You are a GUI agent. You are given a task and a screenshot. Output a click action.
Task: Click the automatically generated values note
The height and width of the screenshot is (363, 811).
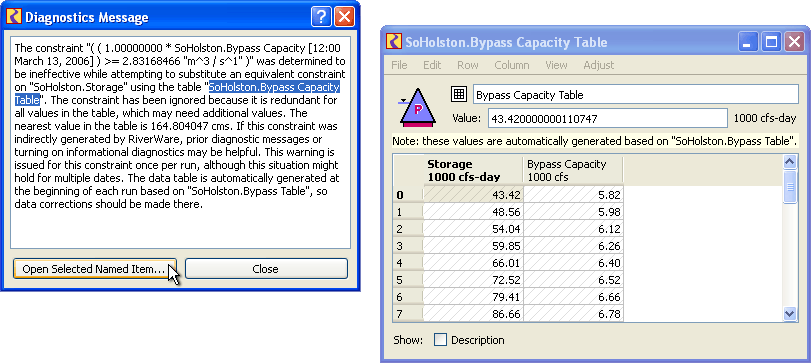pyautogui.click(x=595, y=141)
